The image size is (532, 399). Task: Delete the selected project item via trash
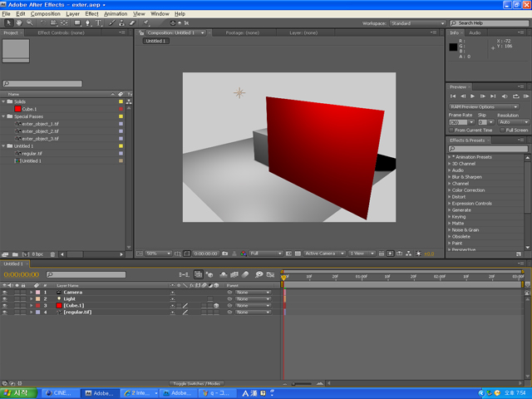coord(52,254)
